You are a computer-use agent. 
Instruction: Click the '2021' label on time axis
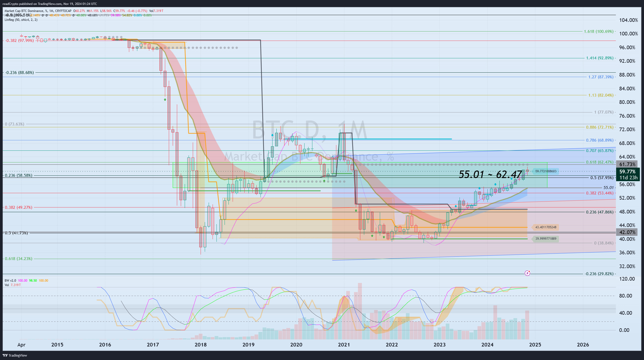[344, 345]
